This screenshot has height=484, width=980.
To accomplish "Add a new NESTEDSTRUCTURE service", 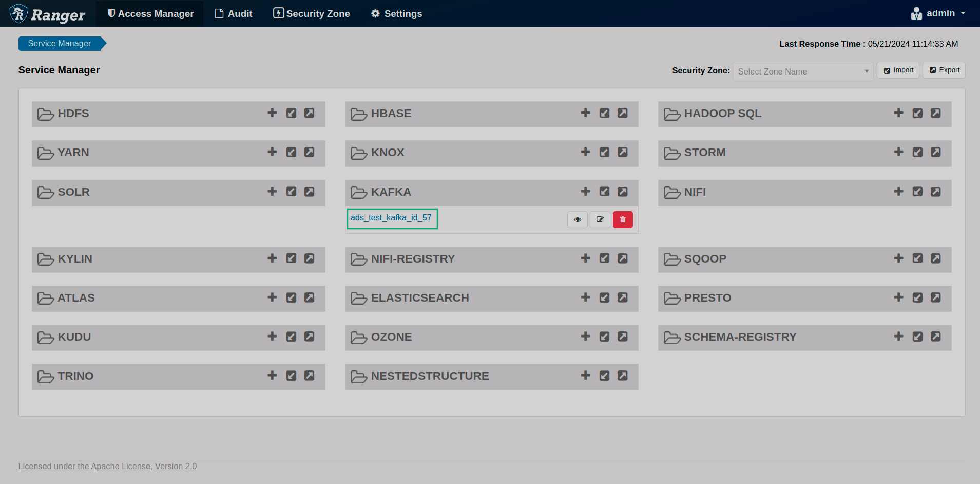I will click(585, 376).
